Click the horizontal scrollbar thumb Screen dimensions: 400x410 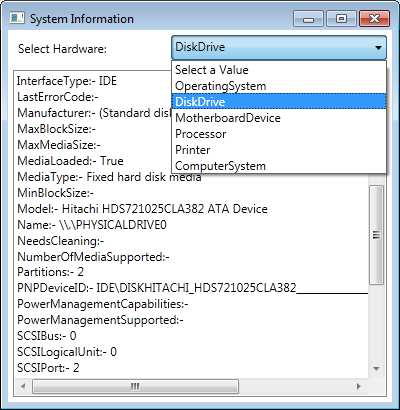coord(135,386)
